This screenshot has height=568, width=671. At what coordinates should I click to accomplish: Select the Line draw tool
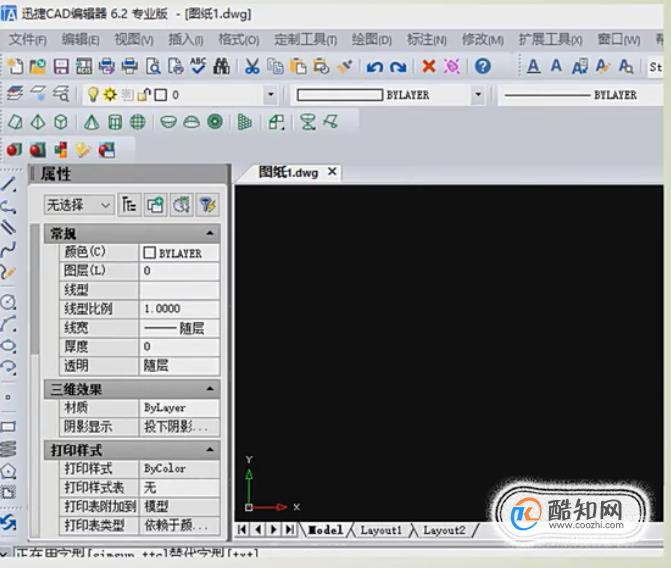[9, 184]
